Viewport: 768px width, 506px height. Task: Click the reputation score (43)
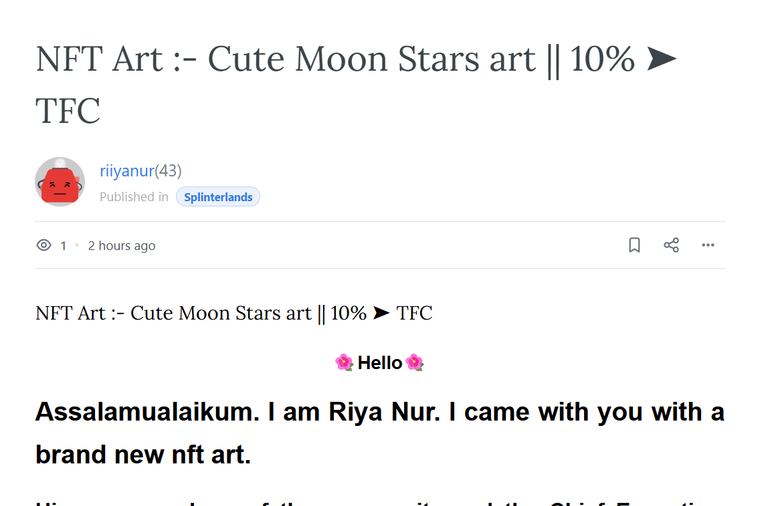[168, 171]
